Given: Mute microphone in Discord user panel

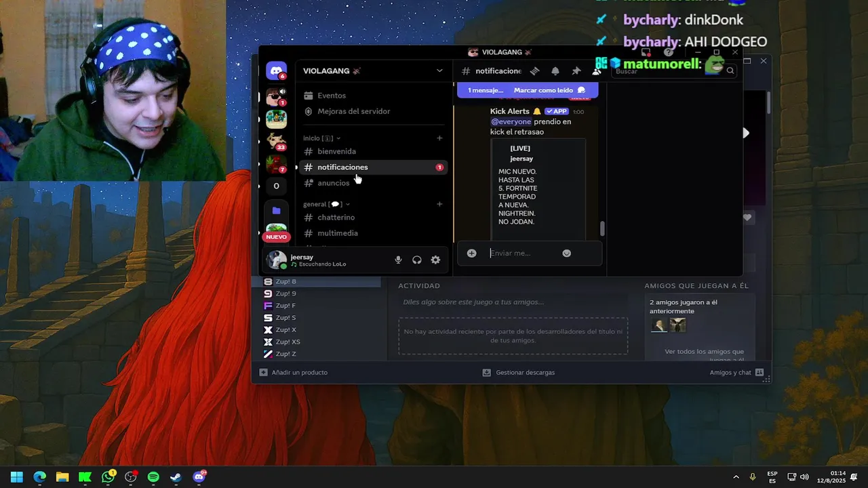Looking at the screenshot, I should [399, 260].
